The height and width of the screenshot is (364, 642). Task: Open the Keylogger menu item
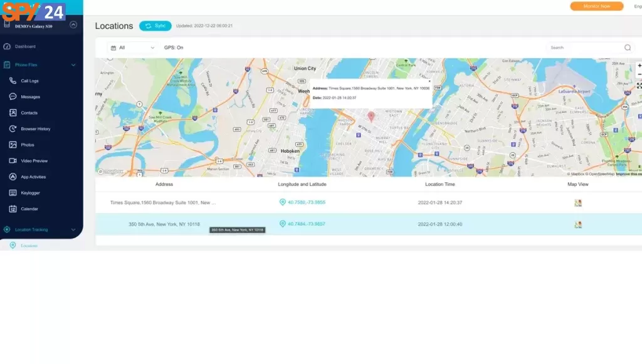[x=30, y=192]
